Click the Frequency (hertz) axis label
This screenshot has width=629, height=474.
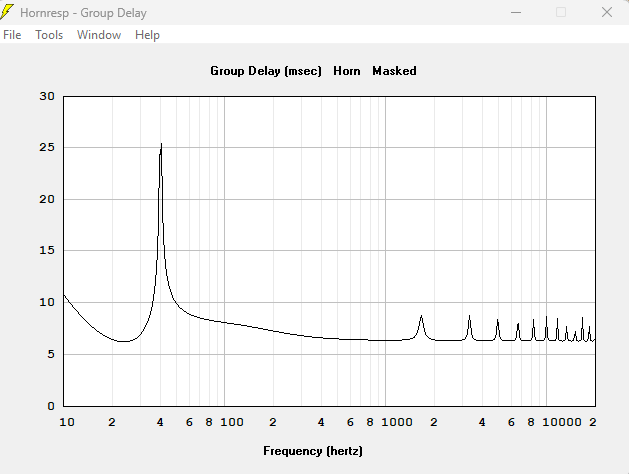point(313,451)
